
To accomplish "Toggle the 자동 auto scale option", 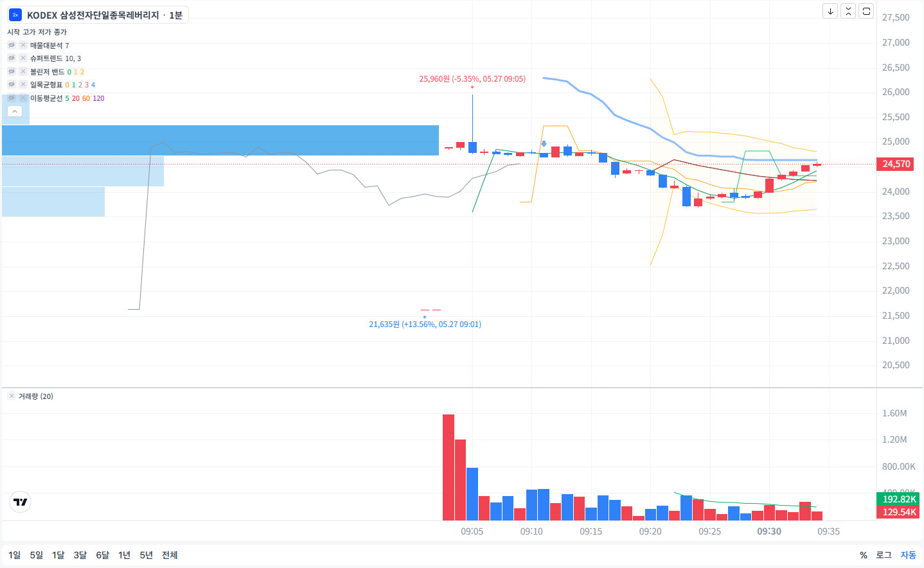I will point(908,555).
